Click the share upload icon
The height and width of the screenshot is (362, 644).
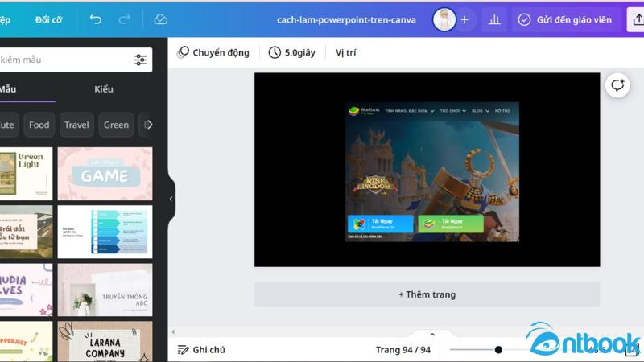637,19
